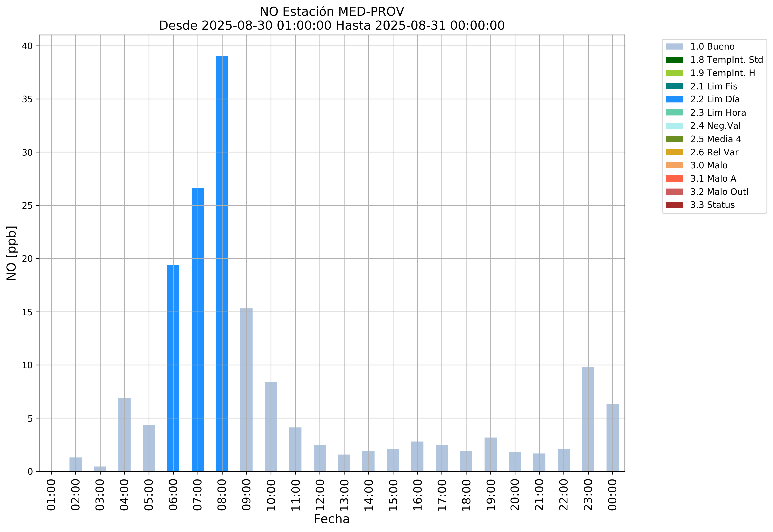Click the 40 y-axis tick label
773x532 pixels.
tap(27, 46)
